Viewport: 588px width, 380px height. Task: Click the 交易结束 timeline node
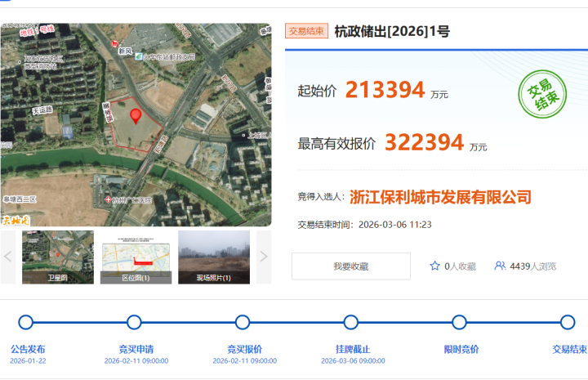pos(568,322)
